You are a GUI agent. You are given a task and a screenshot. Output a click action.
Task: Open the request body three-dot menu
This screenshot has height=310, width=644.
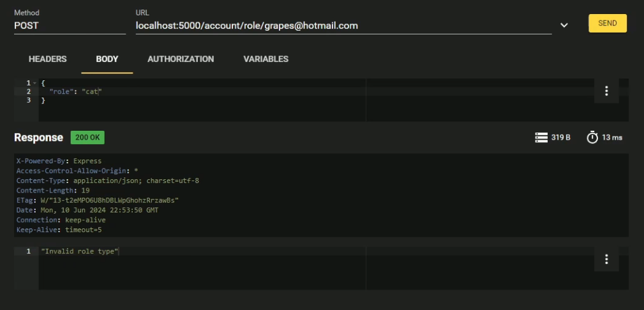pos(606,91)
